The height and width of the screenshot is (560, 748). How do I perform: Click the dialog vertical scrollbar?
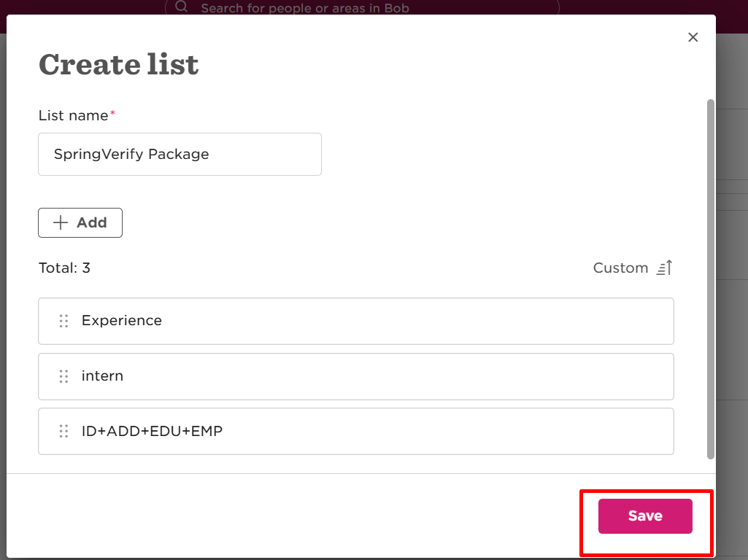tap(710, 279)
